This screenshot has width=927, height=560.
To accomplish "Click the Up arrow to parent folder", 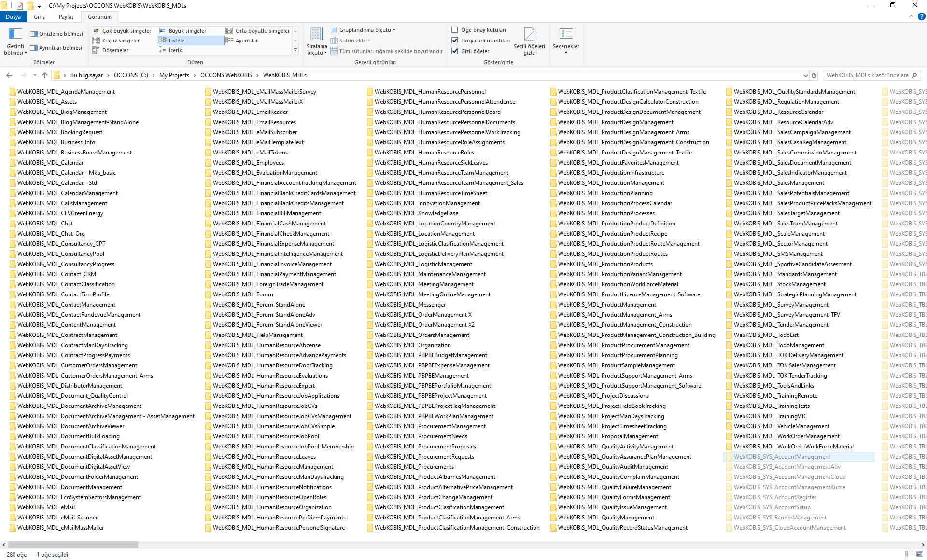I will 45,75.
